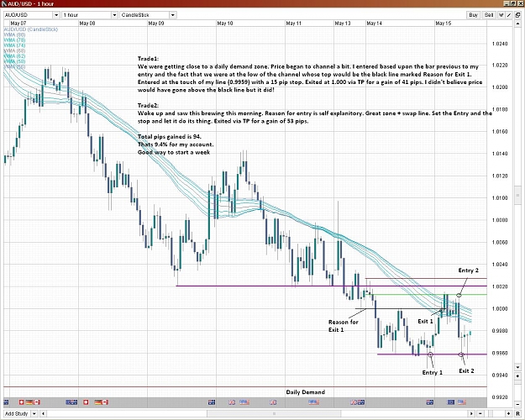This screenshot has width=525, height=420.
Task: Reset chart view with the R button
Action: coord(517,413)
